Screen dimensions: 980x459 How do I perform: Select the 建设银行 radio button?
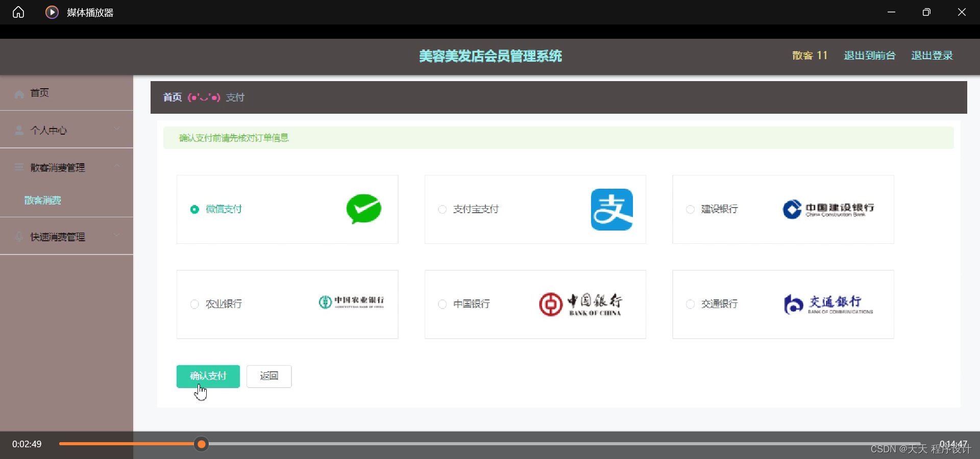[x=691, y=210]
